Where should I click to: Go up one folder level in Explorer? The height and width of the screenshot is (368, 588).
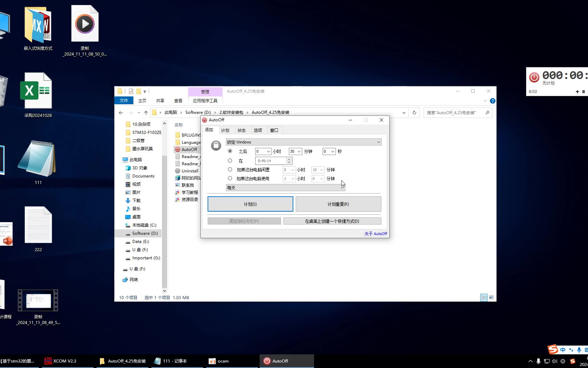pyautogui.click(x=146, y=112)
